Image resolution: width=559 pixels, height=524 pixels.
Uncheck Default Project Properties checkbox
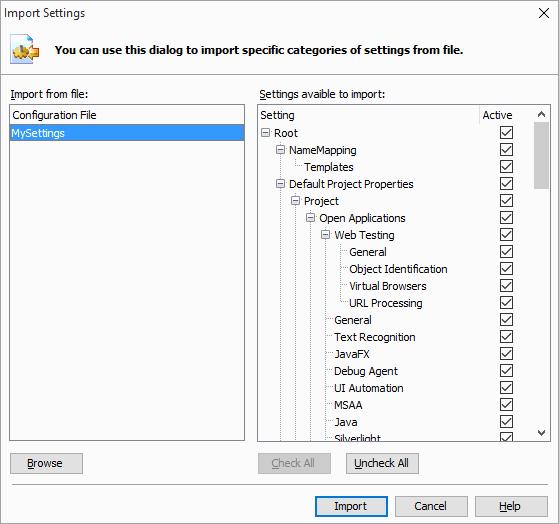[x=506, y=184]
